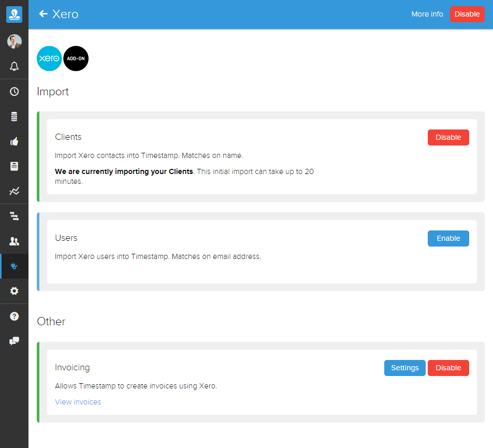Click the Invoicing heading

click(72, 368)
